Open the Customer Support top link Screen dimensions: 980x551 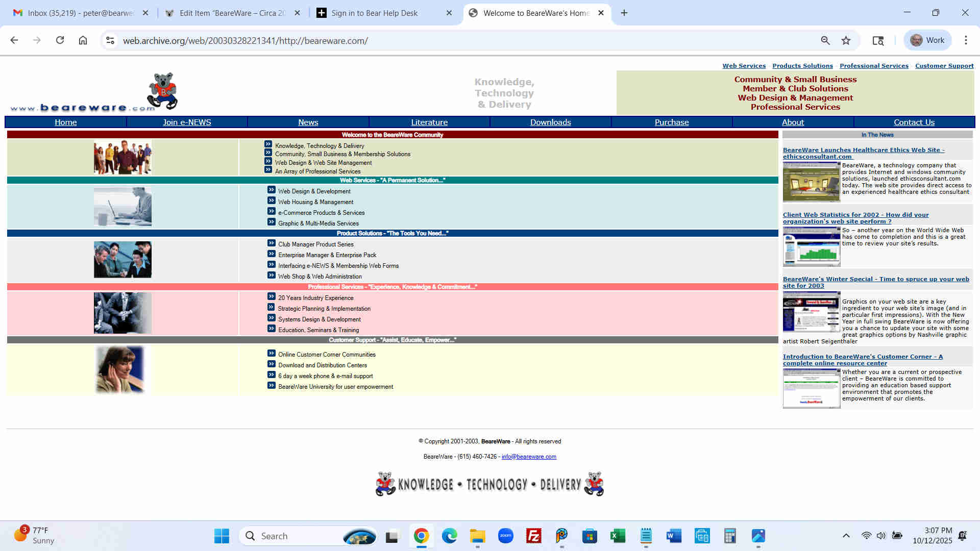click(944, 66)
